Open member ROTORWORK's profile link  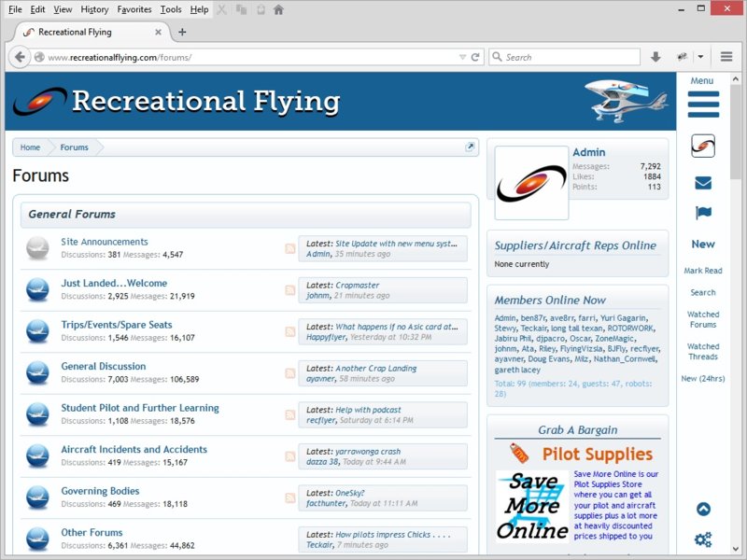pos(630,329)
